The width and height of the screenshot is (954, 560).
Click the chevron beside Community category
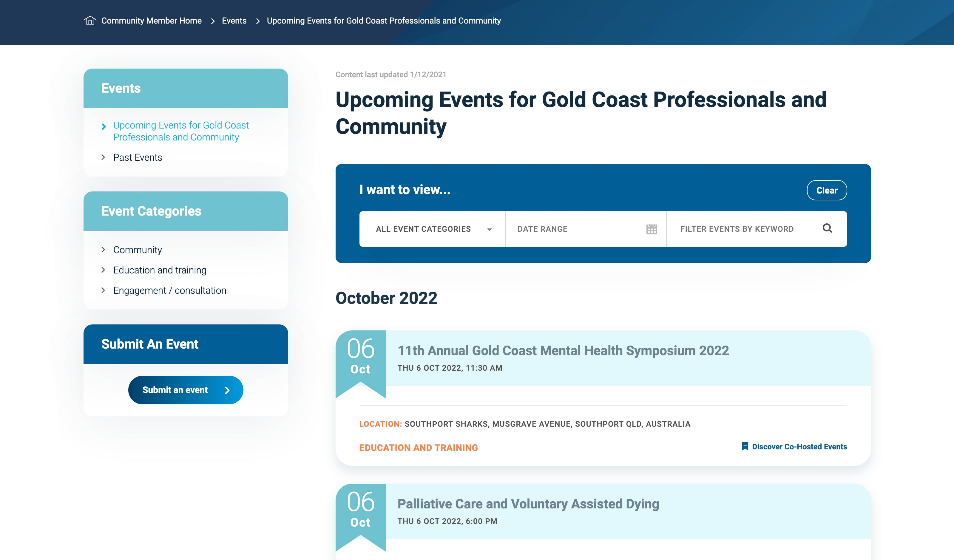[x=103, y=250]
